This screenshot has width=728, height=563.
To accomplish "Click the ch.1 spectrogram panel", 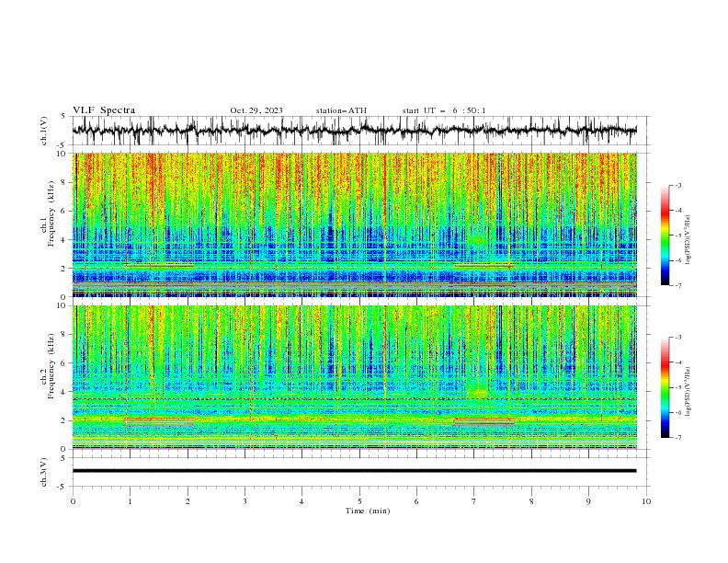I will [355, 224].
